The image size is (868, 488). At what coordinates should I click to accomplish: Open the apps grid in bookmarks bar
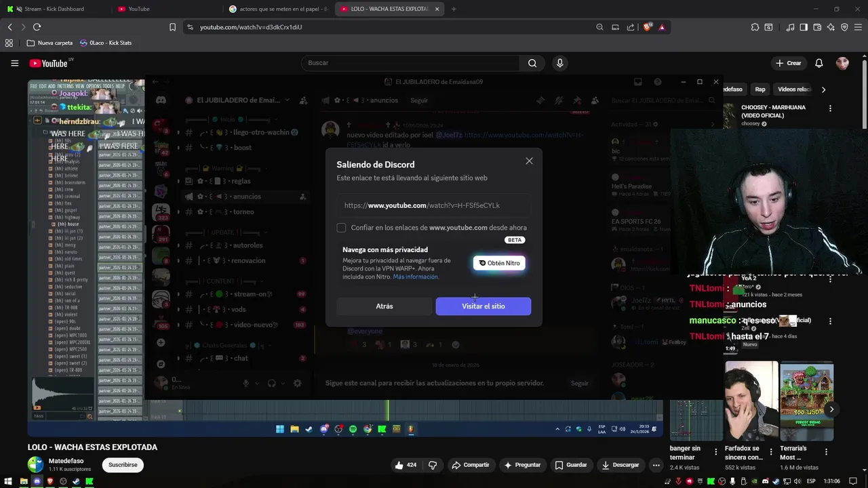[x=9, y=43]
